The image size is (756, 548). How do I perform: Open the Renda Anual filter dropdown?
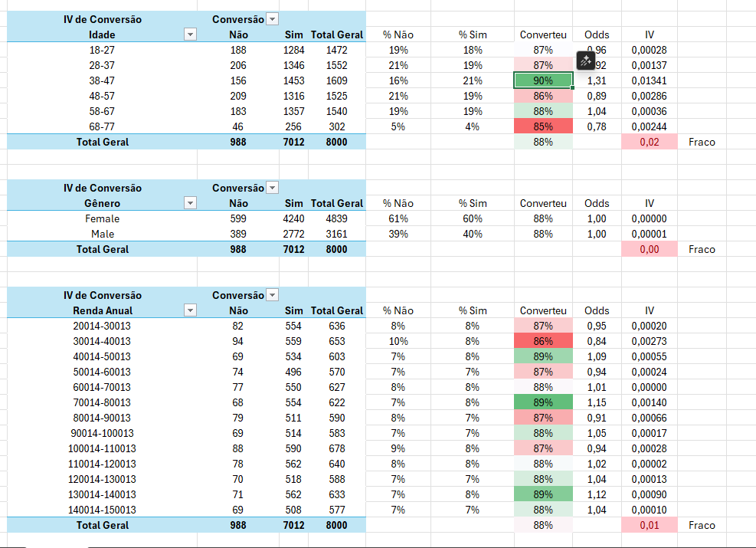191,310
